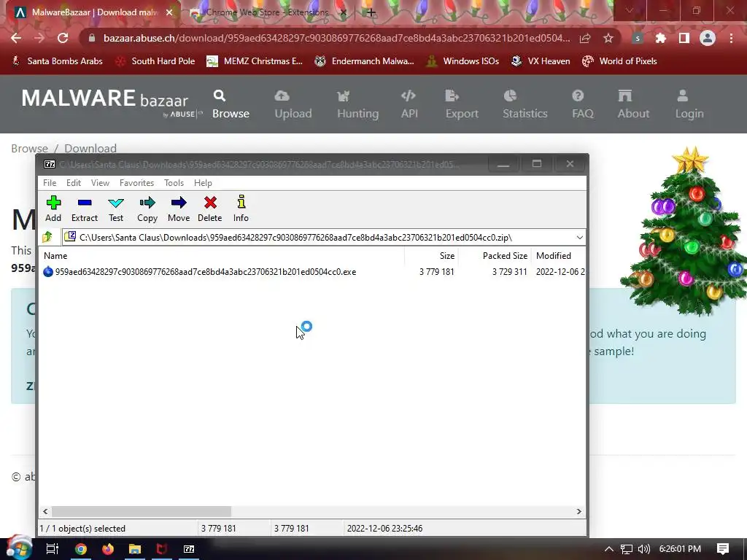
Task: Open the Login page on MalwareBazaar
Action: click(689, 104)
